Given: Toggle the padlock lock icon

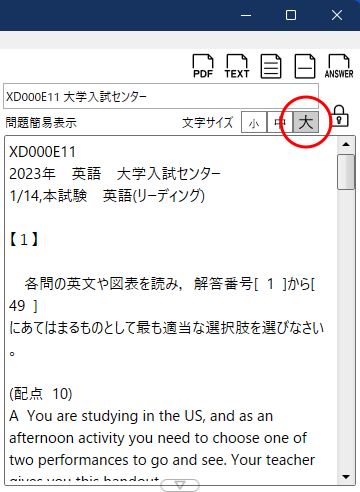Looking at the screenshot, I should click(x=339, y=116).
